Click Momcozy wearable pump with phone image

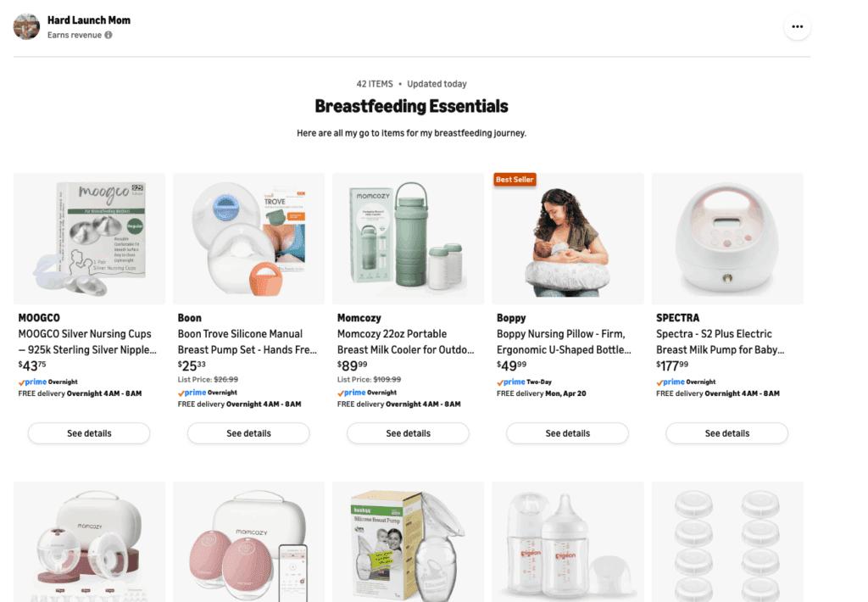pyautogui.click(x=248, y=542)
